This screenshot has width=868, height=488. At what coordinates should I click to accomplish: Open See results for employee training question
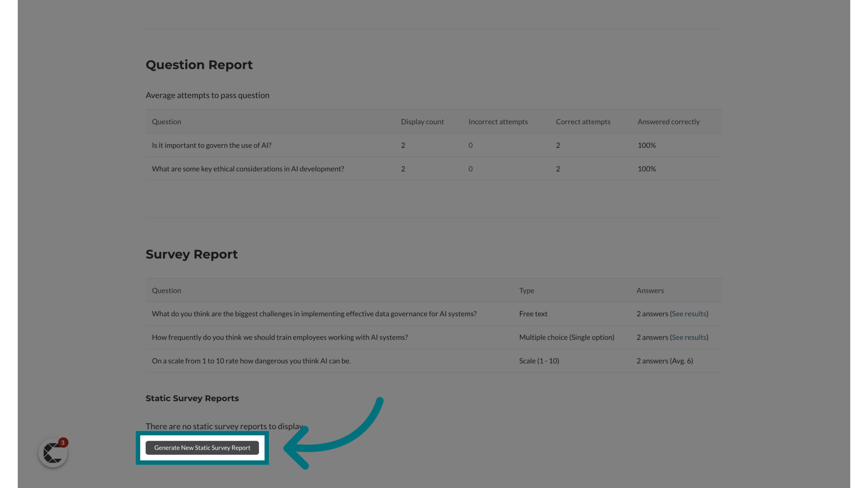(689, 337)
